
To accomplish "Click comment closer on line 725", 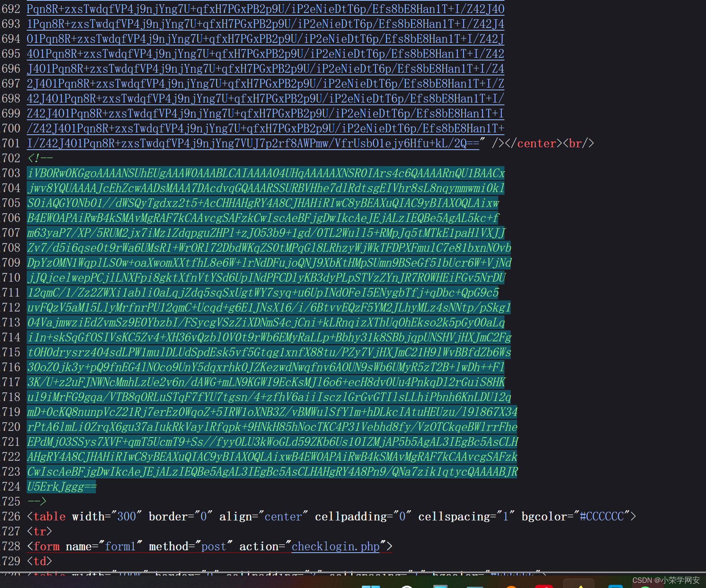I will pyautogui.click(x=37, y=501).
